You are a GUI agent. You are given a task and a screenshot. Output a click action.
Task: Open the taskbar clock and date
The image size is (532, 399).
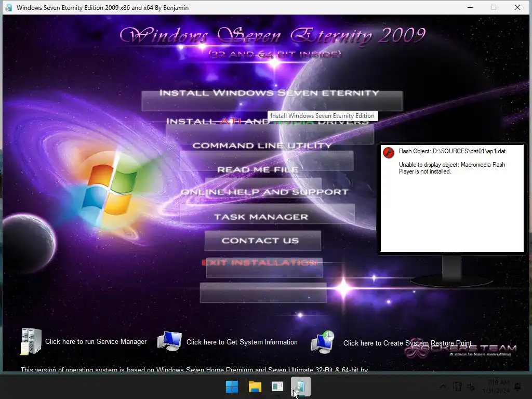(496, 387)
